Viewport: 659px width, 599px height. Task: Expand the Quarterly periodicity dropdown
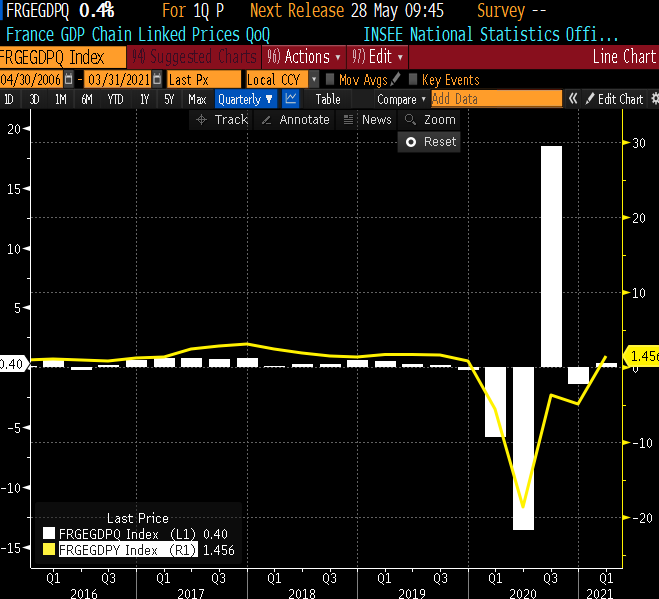[245, 99]
